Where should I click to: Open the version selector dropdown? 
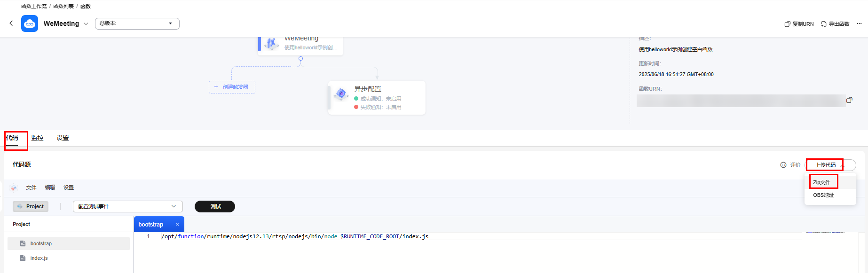pos(137,23)
